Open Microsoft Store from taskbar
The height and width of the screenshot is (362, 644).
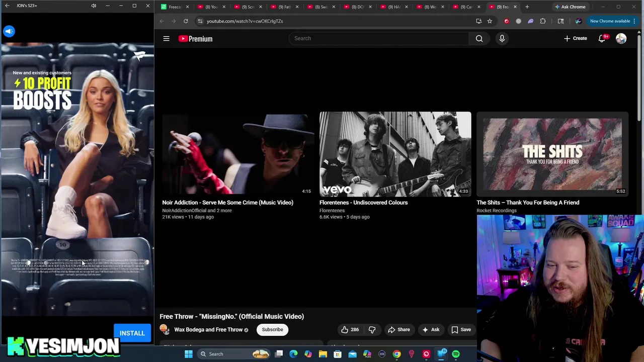(338, 354)
